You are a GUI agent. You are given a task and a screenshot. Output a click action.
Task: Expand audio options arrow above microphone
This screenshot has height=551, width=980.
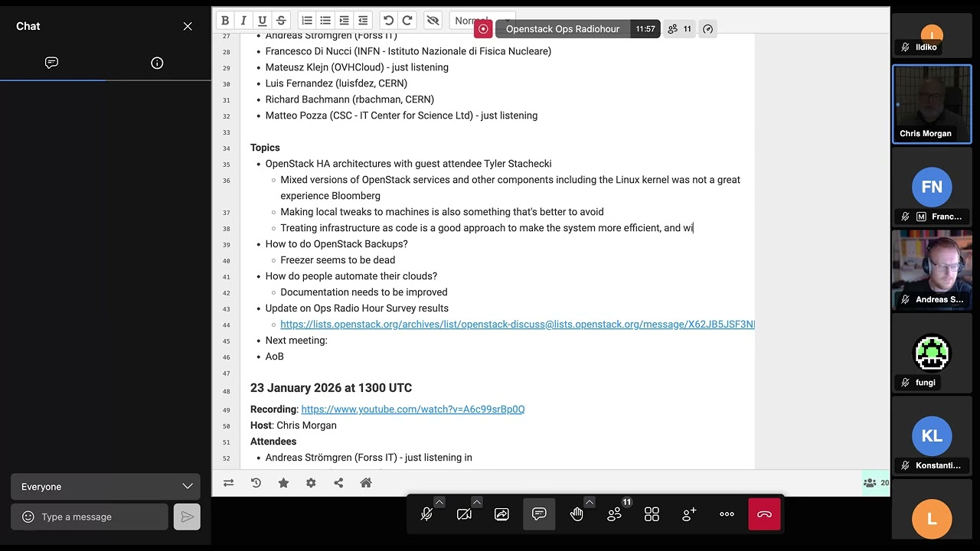tap(439, 502)
